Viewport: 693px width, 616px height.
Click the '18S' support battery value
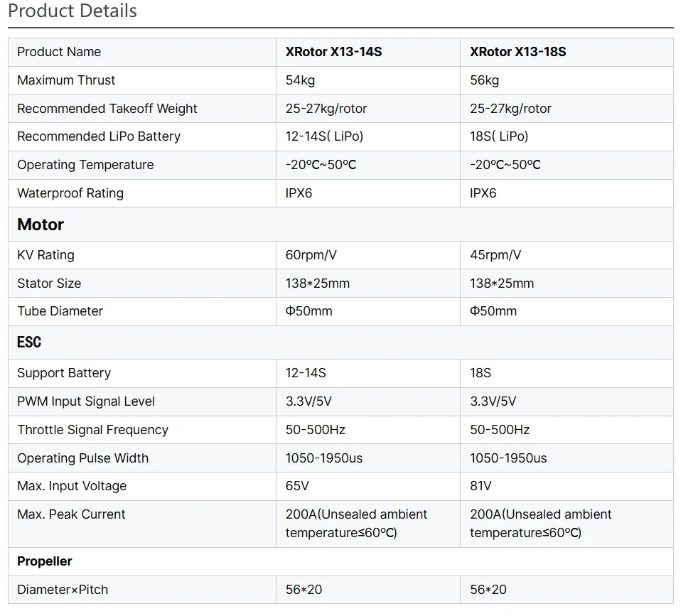[x=480, y=373]
